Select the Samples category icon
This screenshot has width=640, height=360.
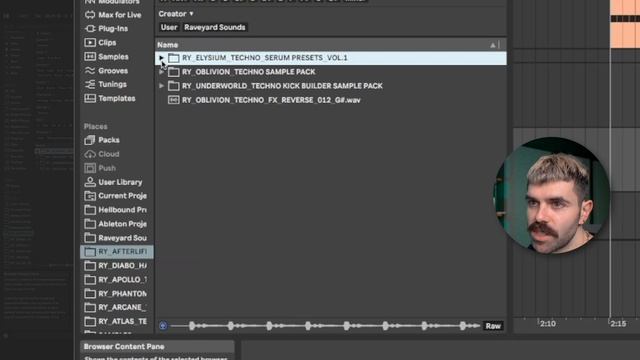(90, 56)
